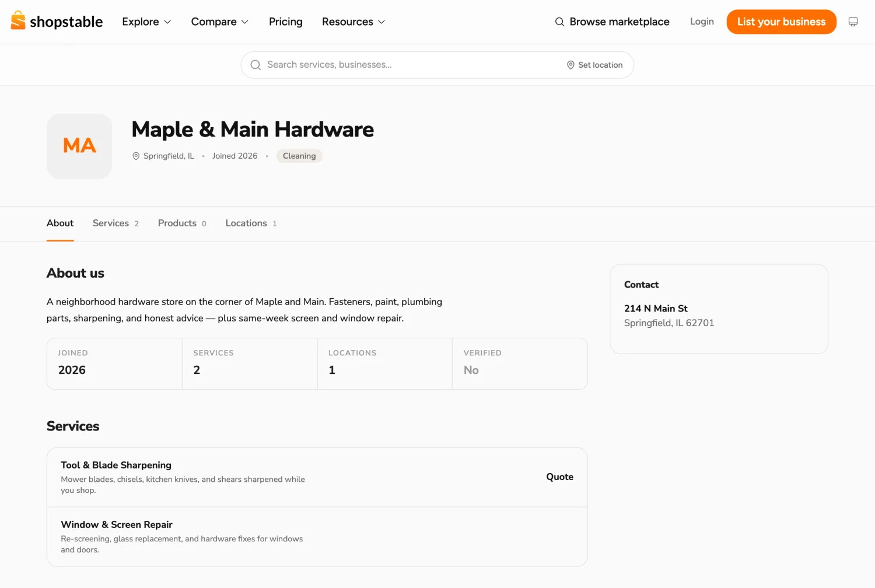Switch to the Services tab
875x588 pixels.
116,223
